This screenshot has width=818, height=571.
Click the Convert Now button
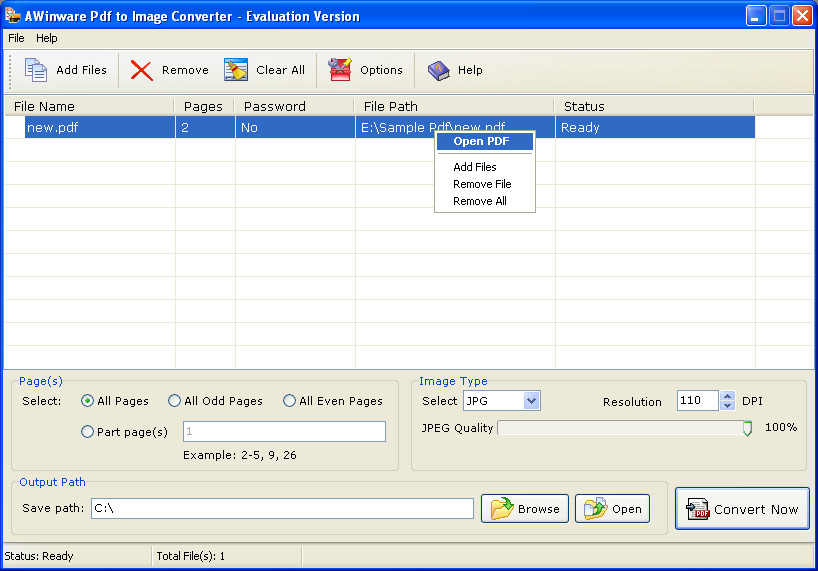(x=742, y=508)
